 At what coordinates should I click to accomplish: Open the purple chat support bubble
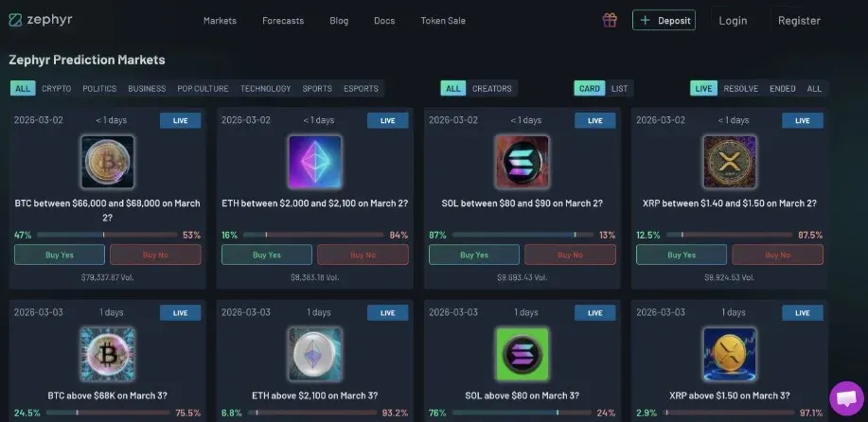pos(846,398)
